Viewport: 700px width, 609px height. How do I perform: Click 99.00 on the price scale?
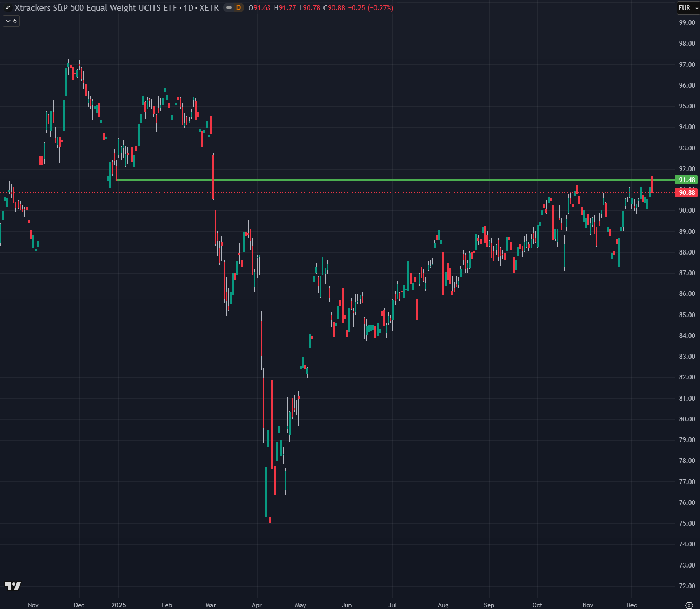687,23
